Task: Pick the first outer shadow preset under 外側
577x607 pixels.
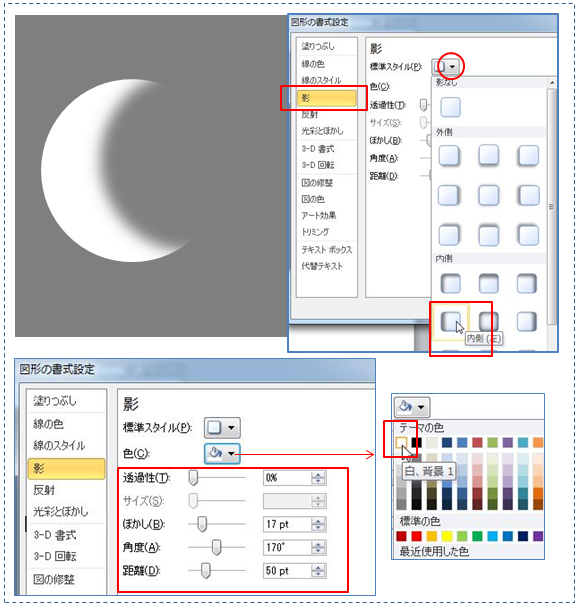Action: click(449, 155)
